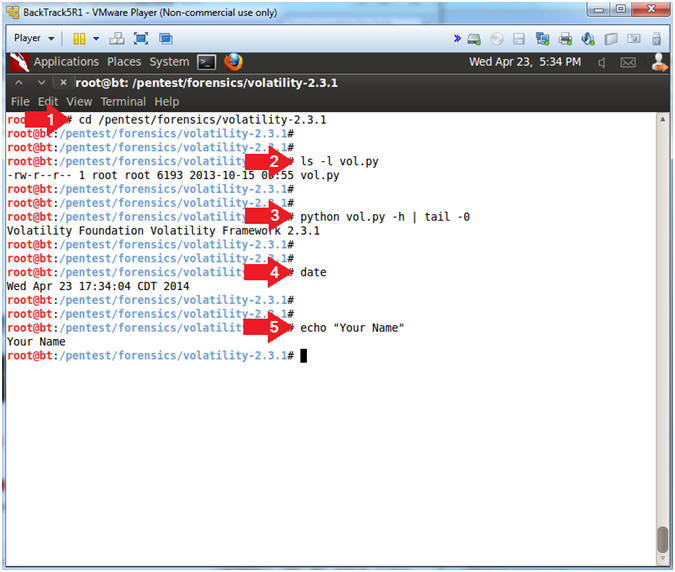Image resolution: width=675 pixels, height=572 pixels.
Task: Click the text 'cd /pentest/forensics/volatility-2.3.1'
Action: 202,120
